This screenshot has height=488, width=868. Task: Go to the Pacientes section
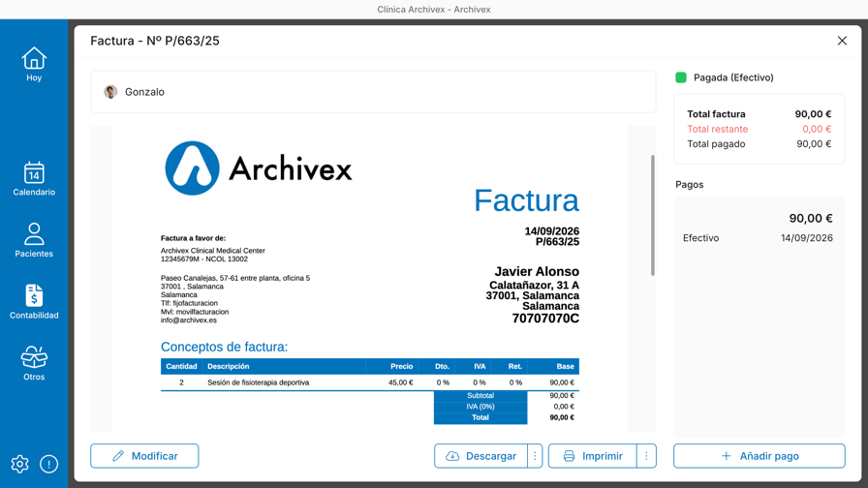[34, 241]
